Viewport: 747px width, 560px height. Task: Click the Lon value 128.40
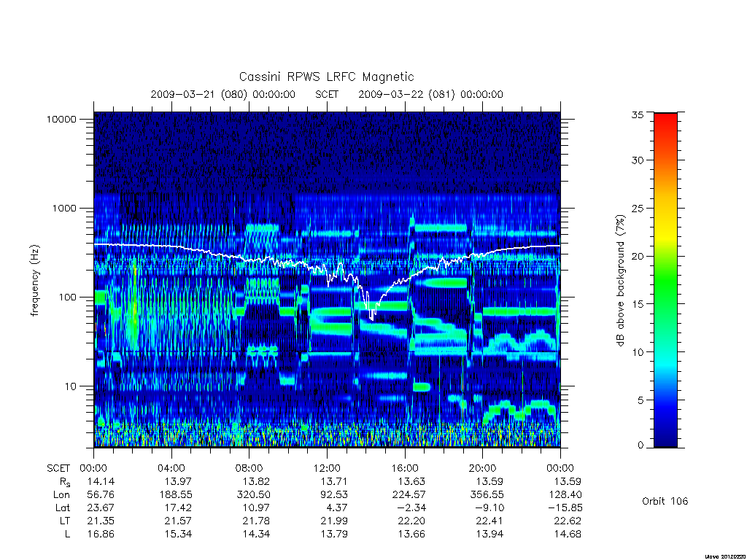tap(565, 495)
